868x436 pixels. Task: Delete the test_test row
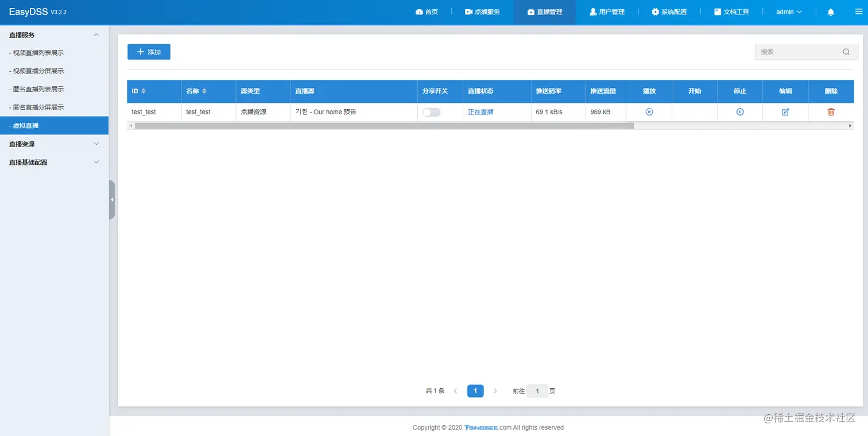[831, 112]
